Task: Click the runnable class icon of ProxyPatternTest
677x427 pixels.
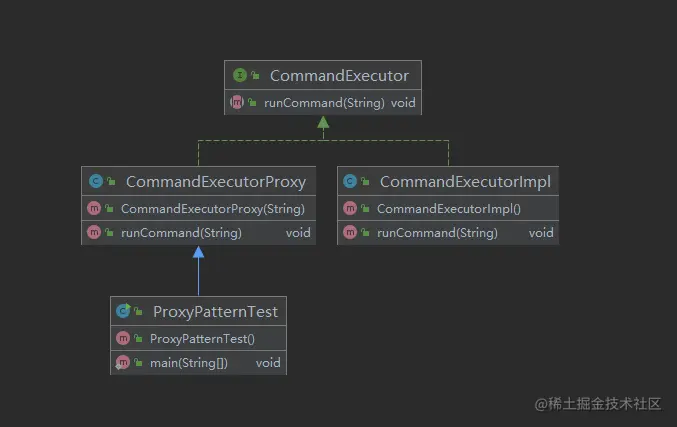Action: point(123,310)
